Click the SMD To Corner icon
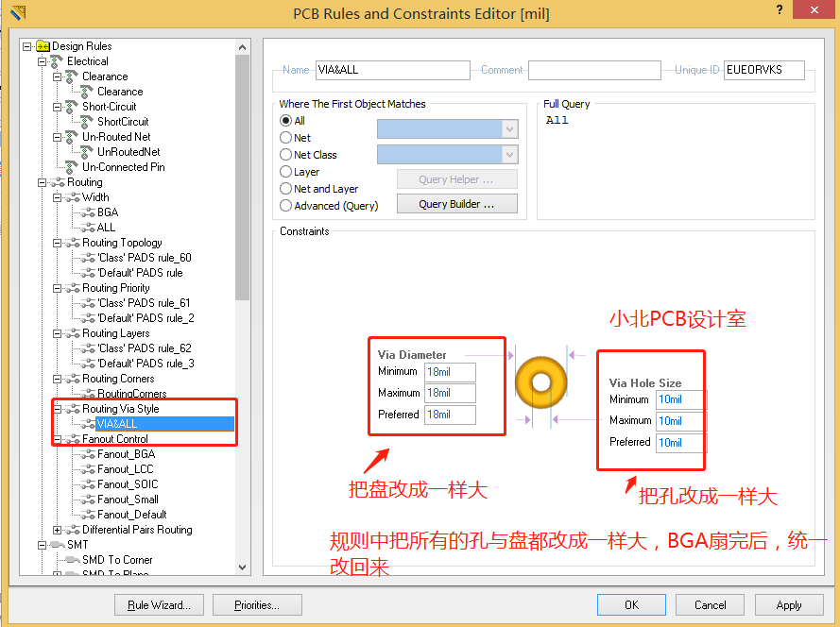The height and width of the screenshot is (627, 840). (x=73, y=560)
